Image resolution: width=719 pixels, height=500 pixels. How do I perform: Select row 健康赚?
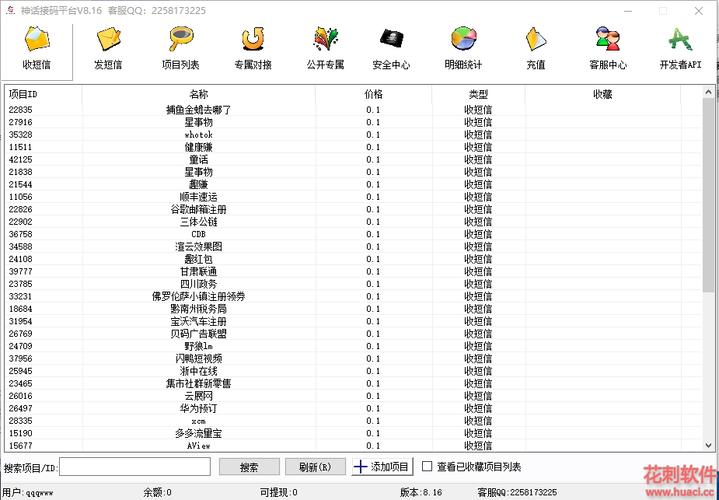tap(353, 147)
